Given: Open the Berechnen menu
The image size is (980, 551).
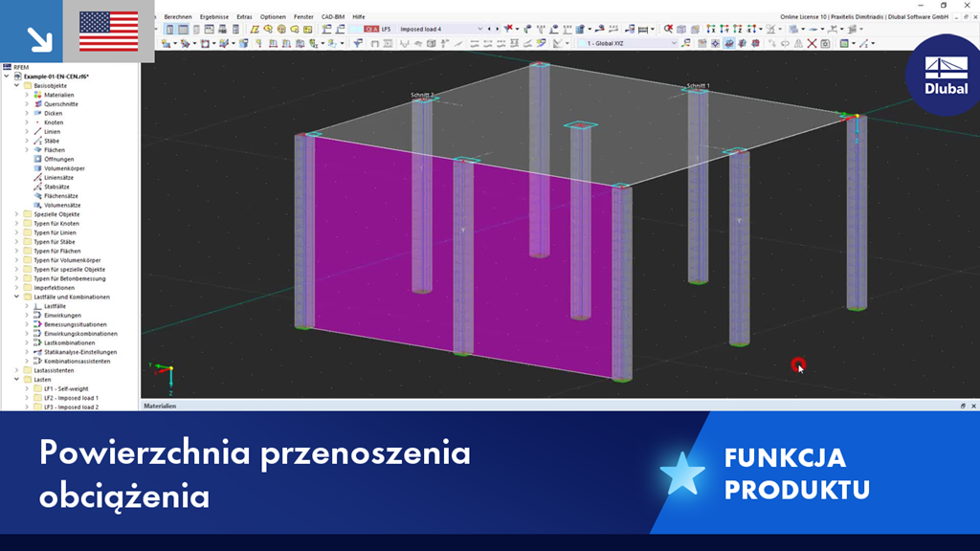Looking at the screenshot, I should [x=178, y=17].
